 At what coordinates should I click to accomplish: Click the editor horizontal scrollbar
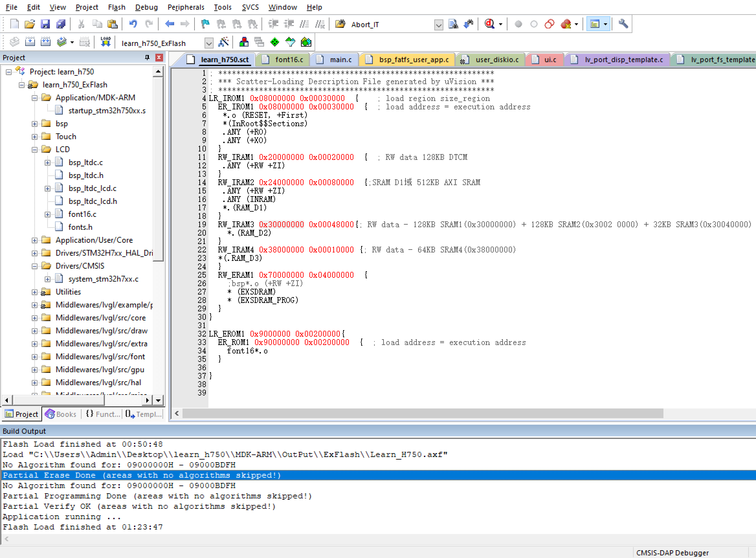423,413
